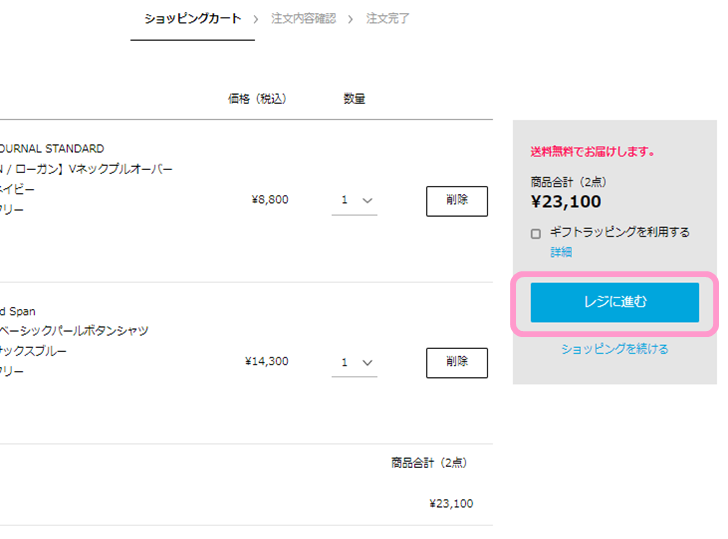This screenshot has width=728, height=539.
Task: Enable the gift wrapping checkbox
Action: click(536, 234)
